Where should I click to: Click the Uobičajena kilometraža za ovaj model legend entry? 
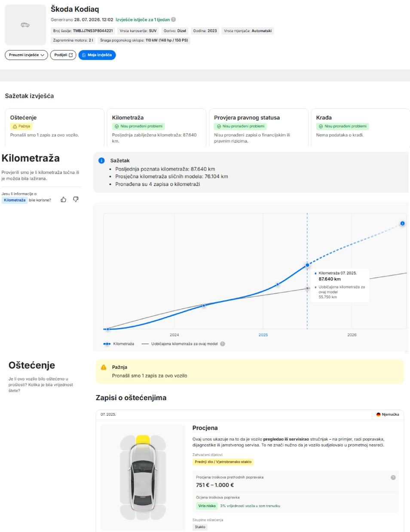click(180, 344)
